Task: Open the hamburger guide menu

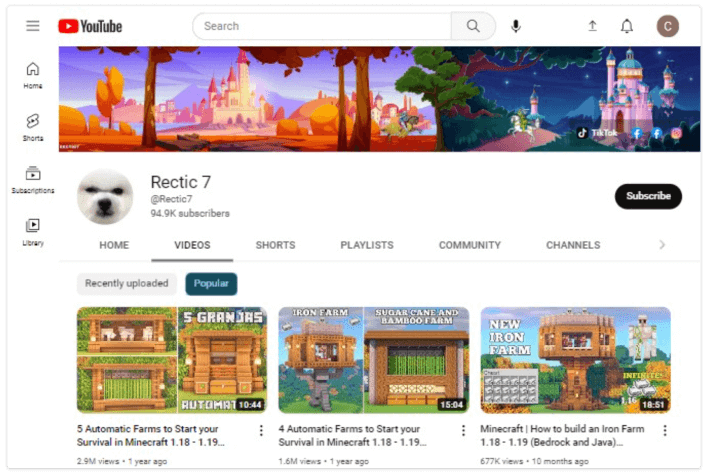Action: [33, 26]
